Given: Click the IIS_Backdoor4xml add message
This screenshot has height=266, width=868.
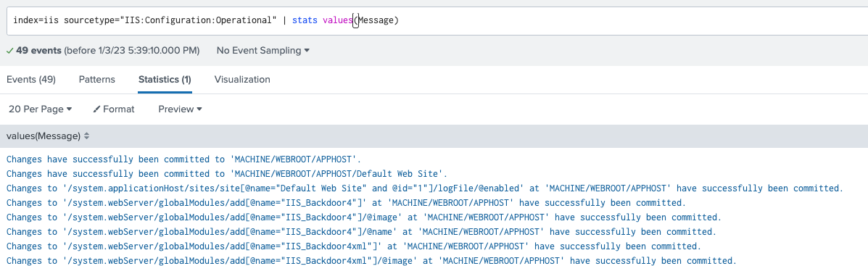Looking at the screenshot, I should [x=354, y=246].
